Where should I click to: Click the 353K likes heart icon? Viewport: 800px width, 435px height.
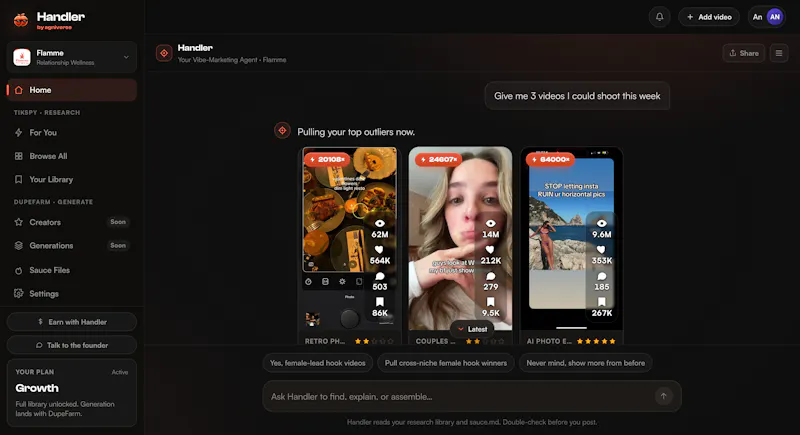(601, 250)
